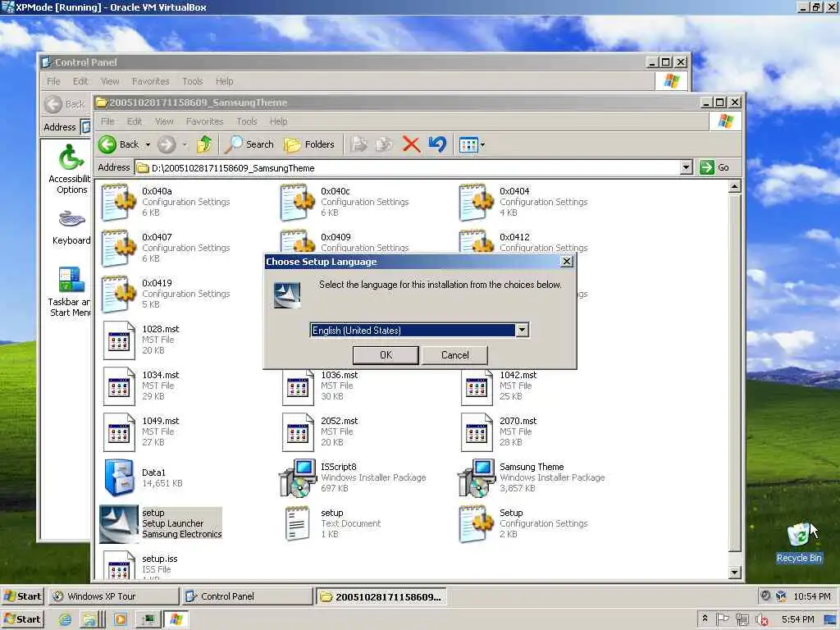
Task: Open the Search tool in the folder toolbar
Action: click(249, 144)
